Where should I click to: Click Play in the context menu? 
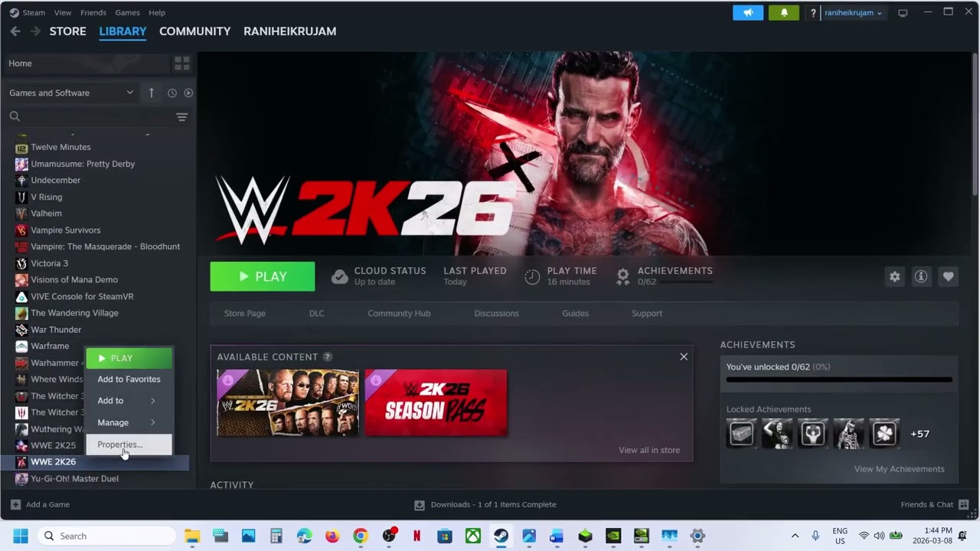129,358
